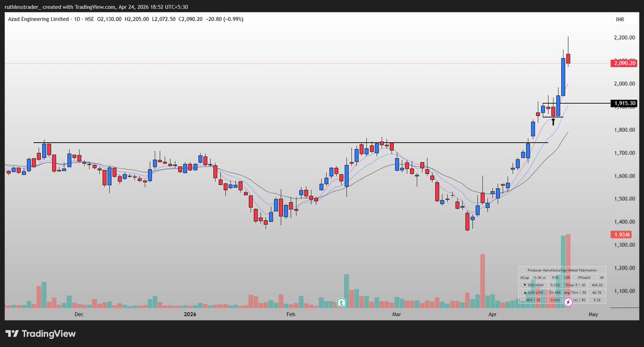Select the down arrow beside 52W HIGH
Screen dimensions: 644x347
pos(525,285)
